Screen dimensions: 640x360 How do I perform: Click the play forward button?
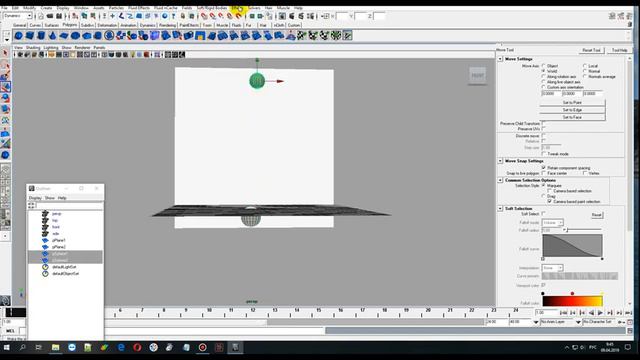tap(600, 313)
